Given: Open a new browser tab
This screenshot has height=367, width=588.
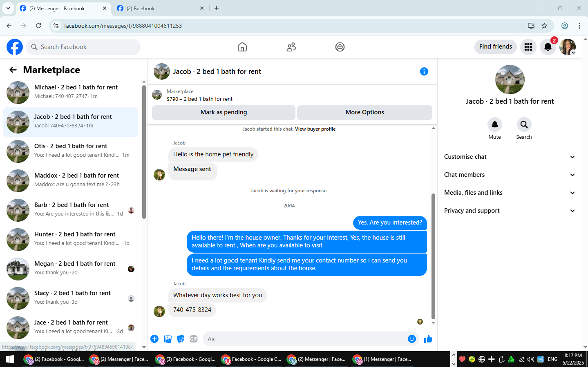Looking at the screenshot, I should point(217,8).
